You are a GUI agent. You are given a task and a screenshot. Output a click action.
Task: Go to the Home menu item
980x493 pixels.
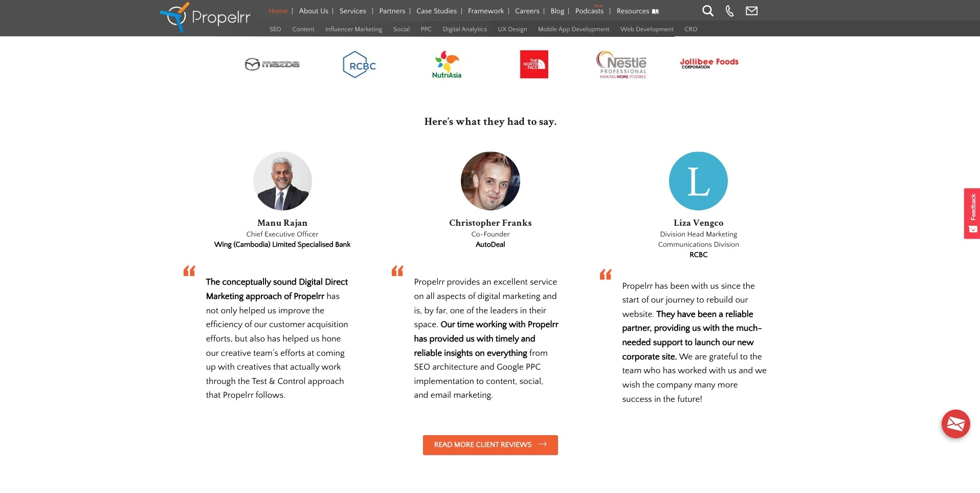point(278,11)
